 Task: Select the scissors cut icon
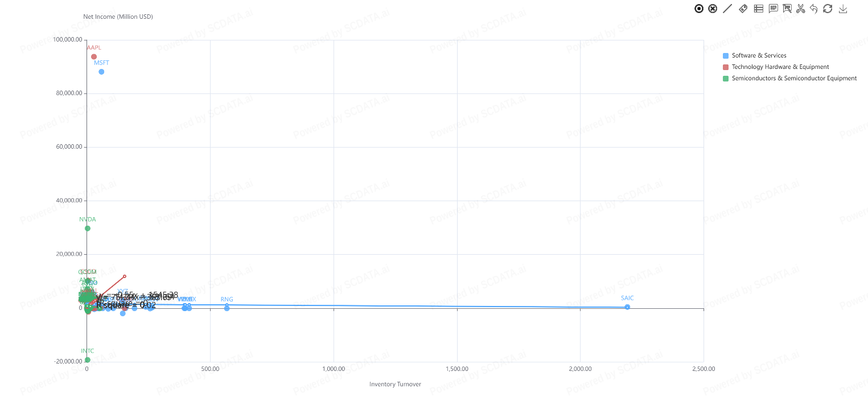click(x=801, y=9)
